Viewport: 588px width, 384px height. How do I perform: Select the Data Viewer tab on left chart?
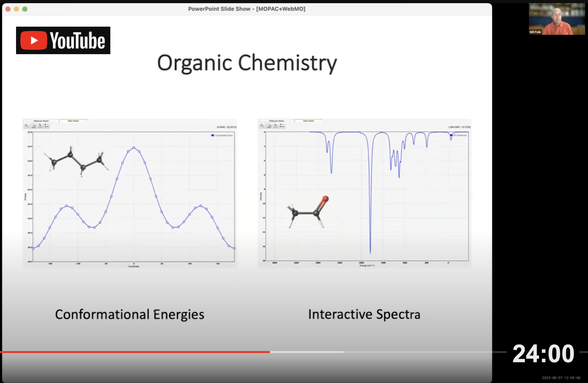pyautogui.click(x=73, y=121)
